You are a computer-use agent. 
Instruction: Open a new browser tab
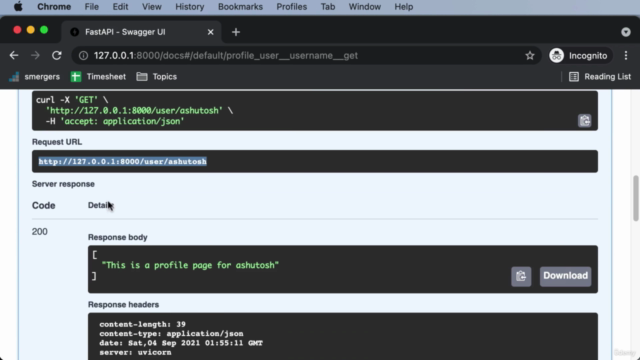236,32
